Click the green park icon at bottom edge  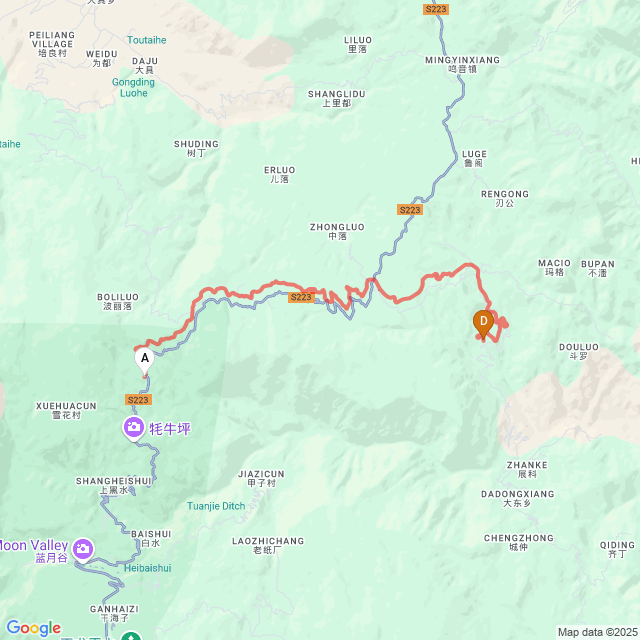(x=131, y=636)
